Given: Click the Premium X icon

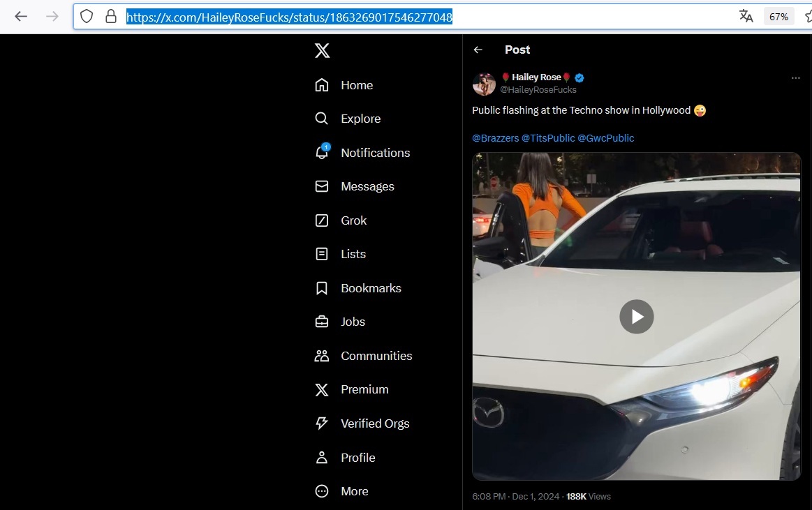Looking at the screenshot, I should pos(322,389).
